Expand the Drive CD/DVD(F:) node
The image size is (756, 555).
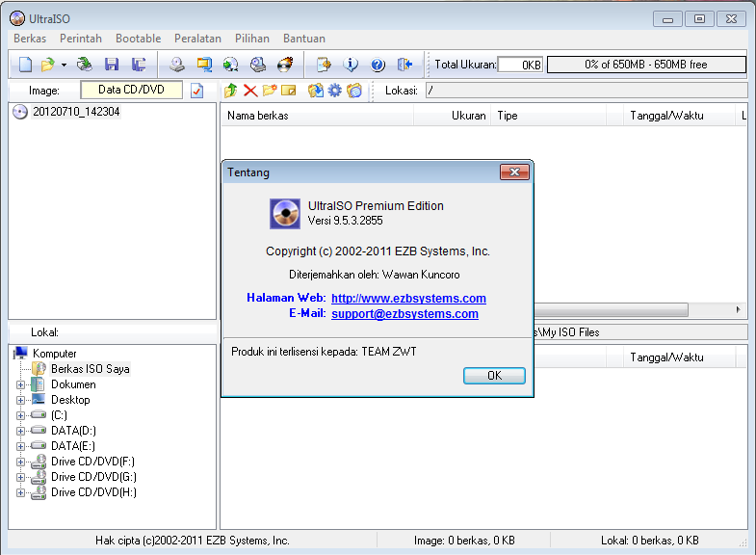coord(20,462)
